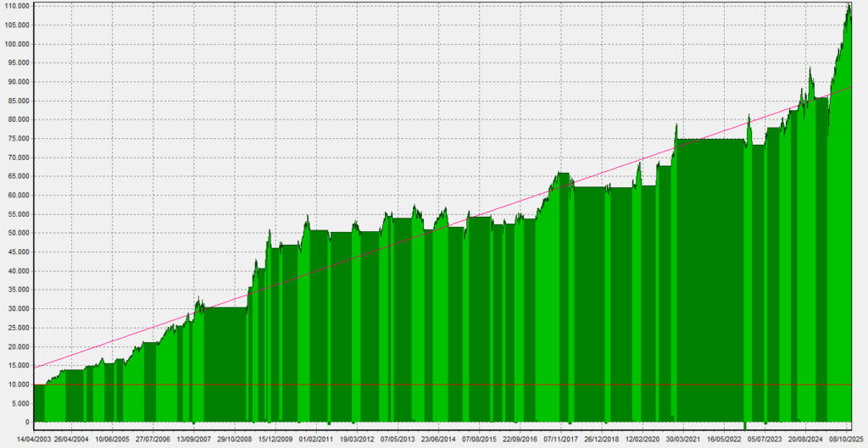868x448 pixels.
Task: Select the 26/12/2018 date label
Action: pos(602,440)
